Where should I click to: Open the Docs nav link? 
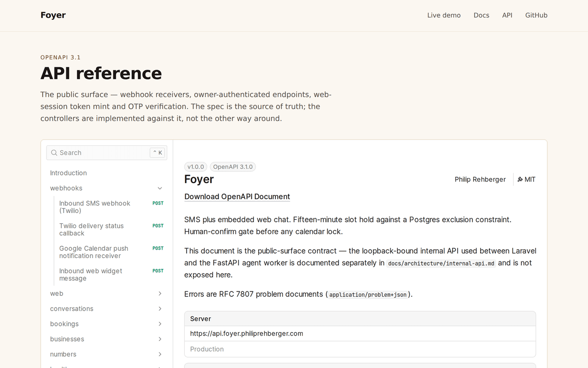tap(481, 15)
